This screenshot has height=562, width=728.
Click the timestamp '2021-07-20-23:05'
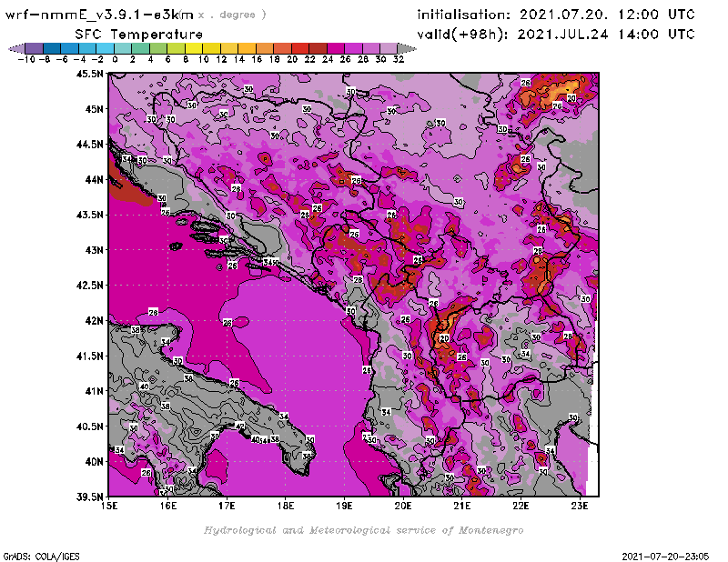coord(665,557)
